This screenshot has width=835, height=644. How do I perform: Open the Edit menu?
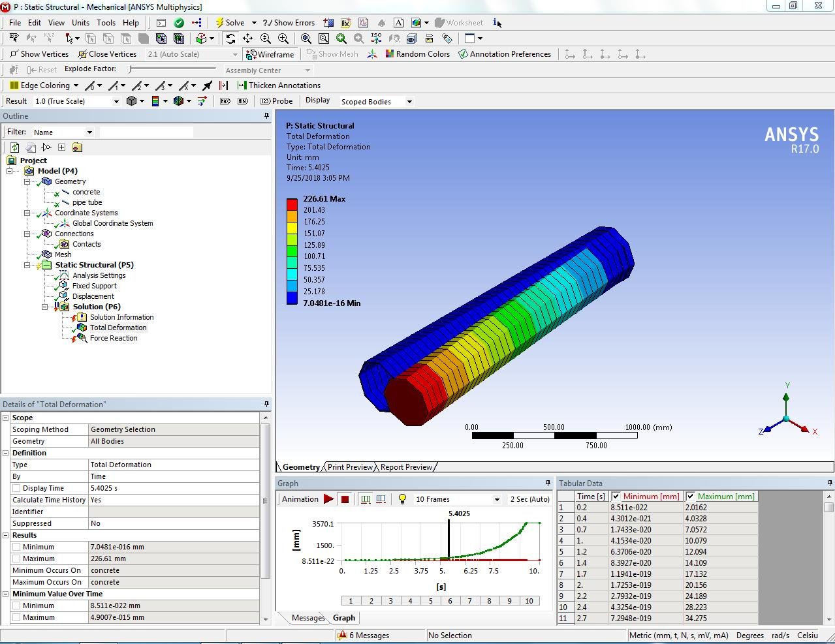pyautogui.click(x=35, y=22)
